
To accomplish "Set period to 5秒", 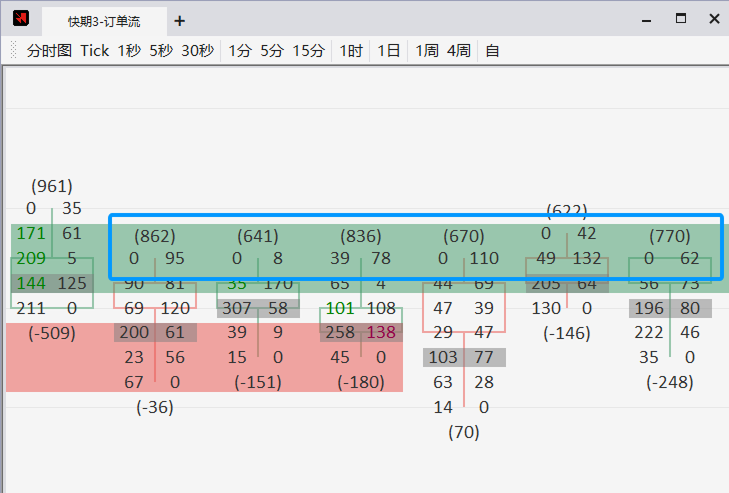I will click(161, 51).
